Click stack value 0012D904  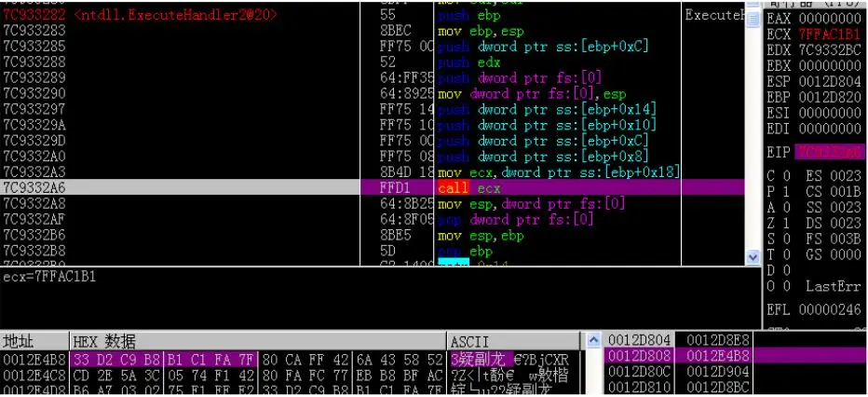pyautogui.click(x=718, y=371)
